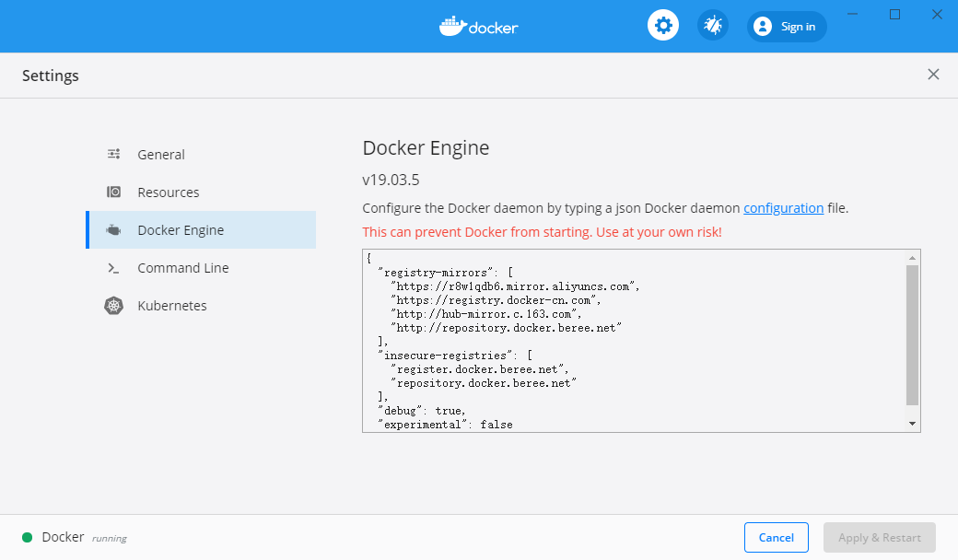The width and height of the screenshot is (958, 560).
Task: Open settings via the gear icon
Action: [663, 26]
